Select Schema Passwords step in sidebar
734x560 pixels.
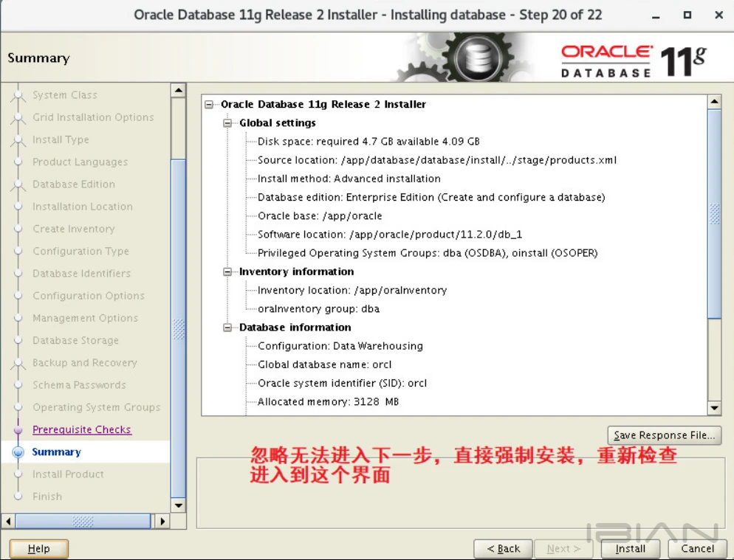79,385
